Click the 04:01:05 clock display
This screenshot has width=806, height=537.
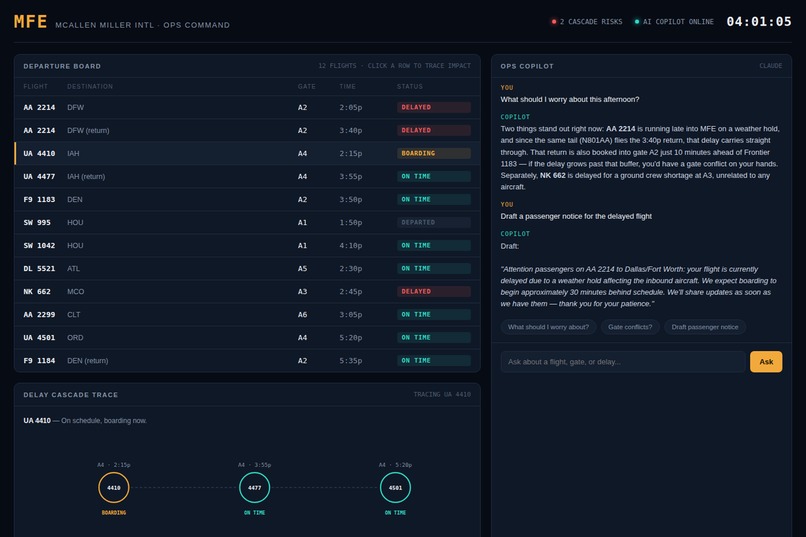click(x=759, y=22)
